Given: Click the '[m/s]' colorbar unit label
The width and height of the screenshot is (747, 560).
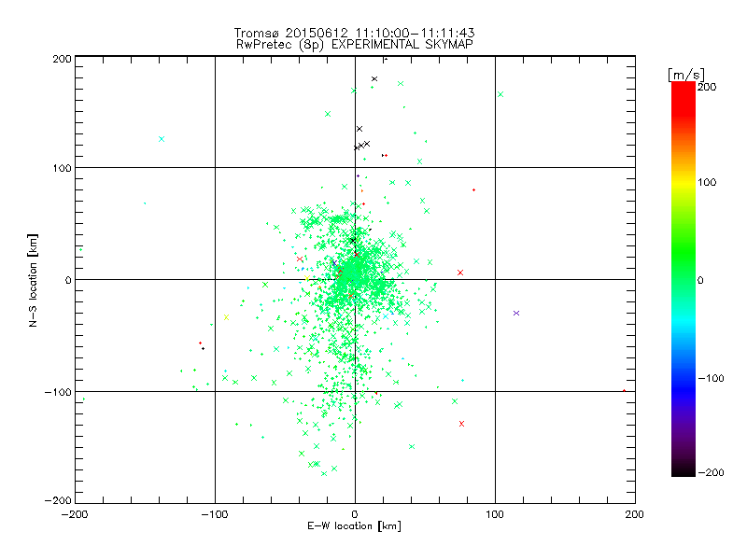Looking at the screenshot, I should click(x=686, y=75).
